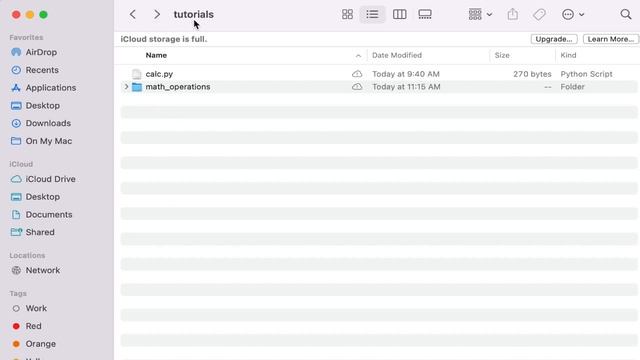
Task: Open the Search magnifier
Action: coord(626,14)
